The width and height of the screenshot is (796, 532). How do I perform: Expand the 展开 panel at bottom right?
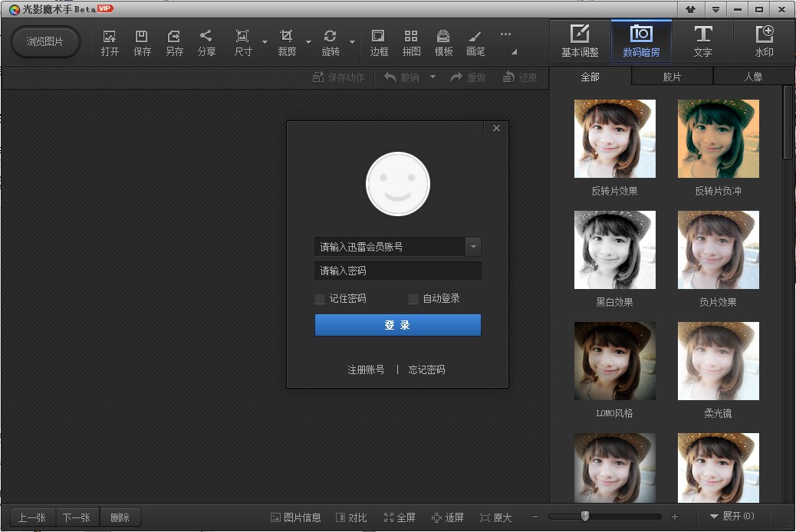point(731,517)
